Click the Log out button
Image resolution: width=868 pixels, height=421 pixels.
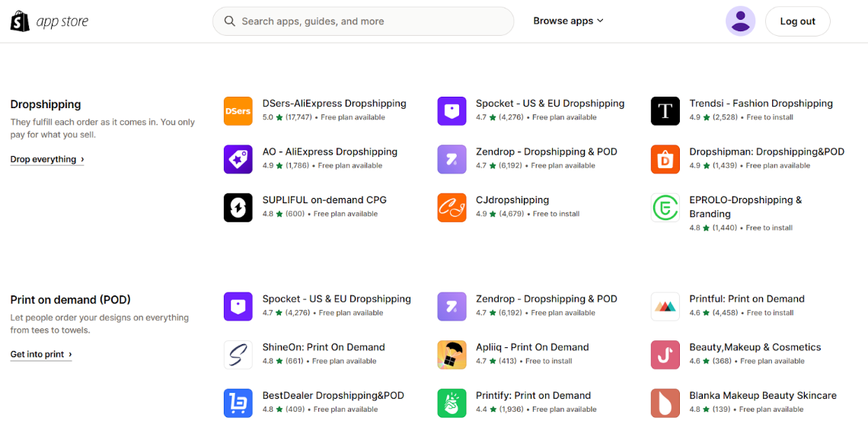click(797, 21)
